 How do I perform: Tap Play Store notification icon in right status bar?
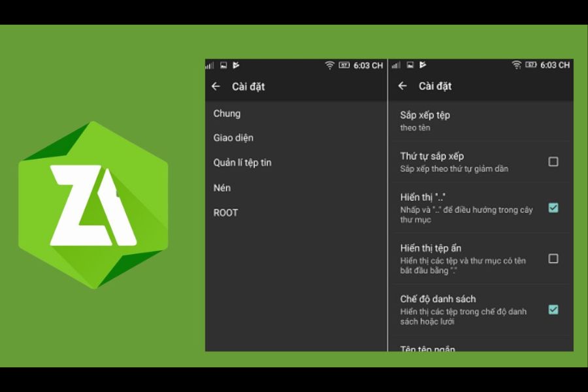(423, 65)
